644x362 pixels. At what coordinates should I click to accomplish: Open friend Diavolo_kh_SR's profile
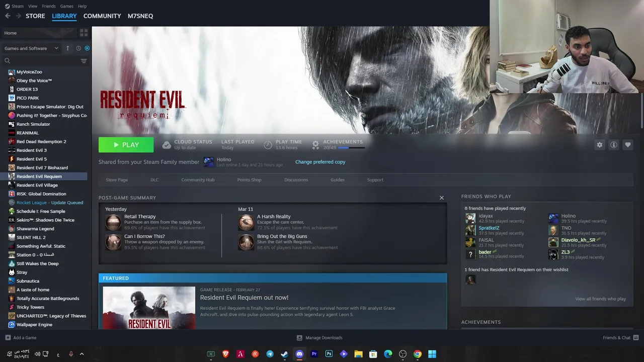578,240
